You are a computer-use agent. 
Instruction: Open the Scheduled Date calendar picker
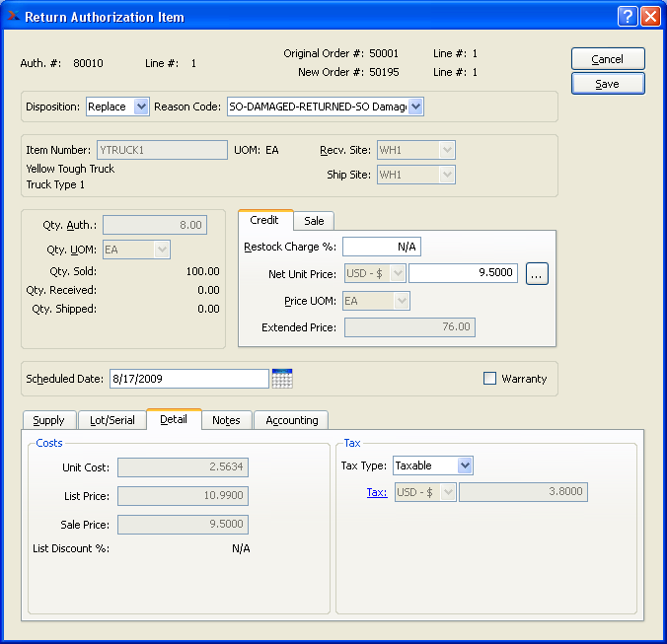(282, 379)
